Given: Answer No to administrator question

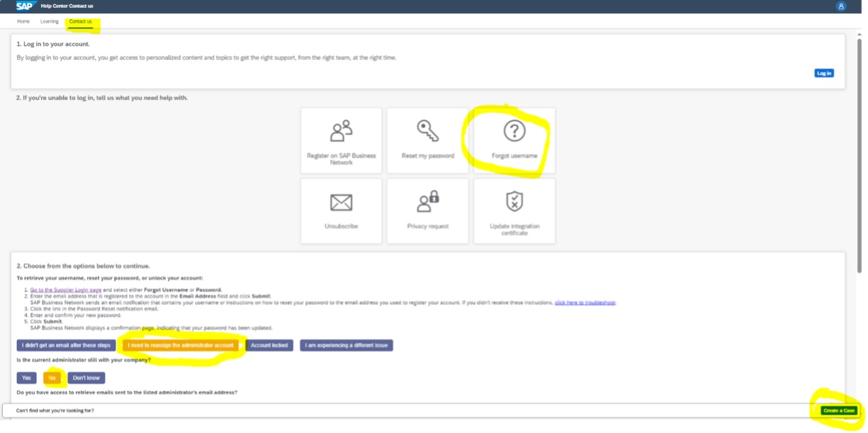Looking at the screenshot, I should coord(52,378).
